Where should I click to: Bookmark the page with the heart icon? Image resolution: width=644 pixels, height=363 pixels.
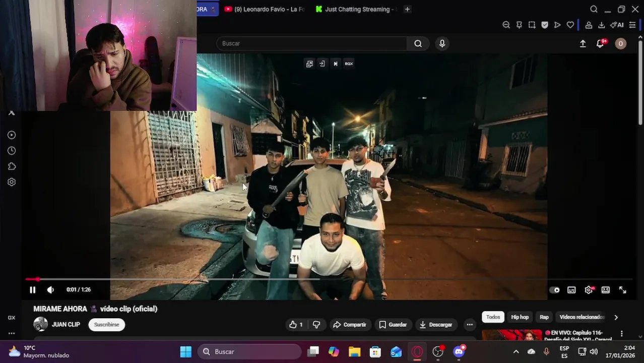[570, 25]
